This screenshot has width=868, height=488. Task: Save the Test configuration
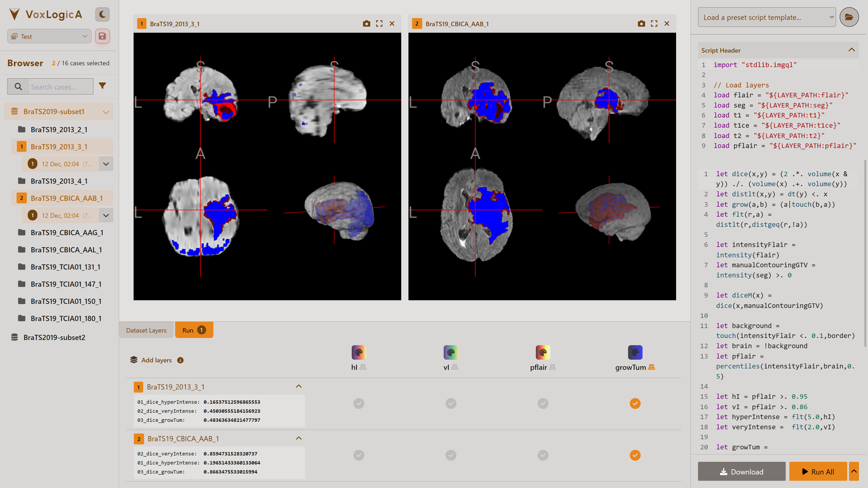[x=102, y=36]
